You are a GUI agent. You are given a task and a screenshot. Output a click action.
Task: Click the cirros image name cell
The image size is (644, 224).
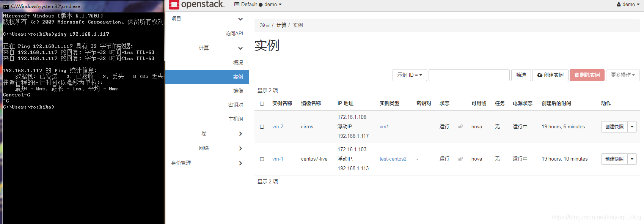click(x=307, y=127)
